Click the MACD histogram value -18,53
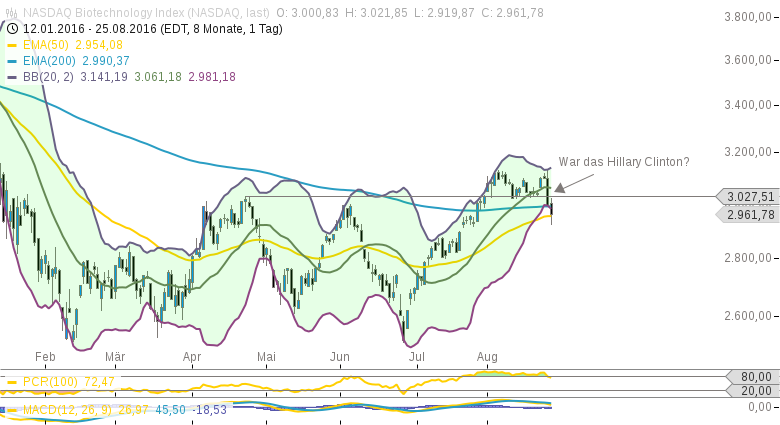Viewport: 780px width, 425px height. click(209, 410)
